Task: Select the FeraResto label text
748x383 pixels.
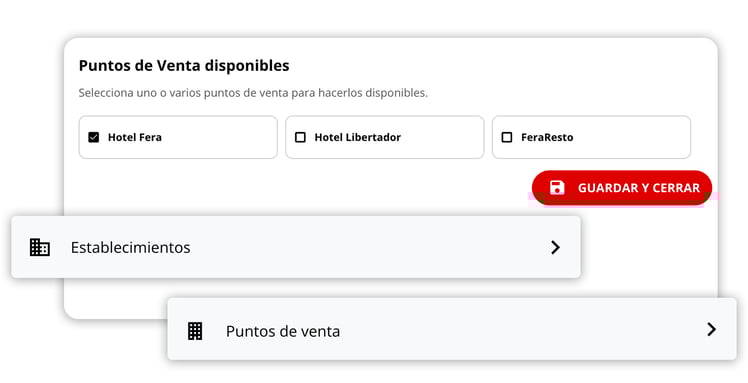Action: (547, 137)
